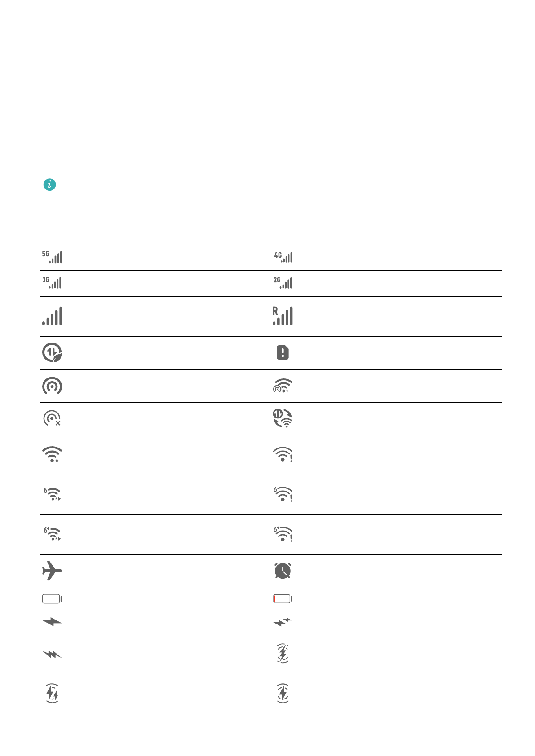Select the 2G signal bars icon
Image resolution: width=535 pixels, height=756 pixels.
pos(283,283)
